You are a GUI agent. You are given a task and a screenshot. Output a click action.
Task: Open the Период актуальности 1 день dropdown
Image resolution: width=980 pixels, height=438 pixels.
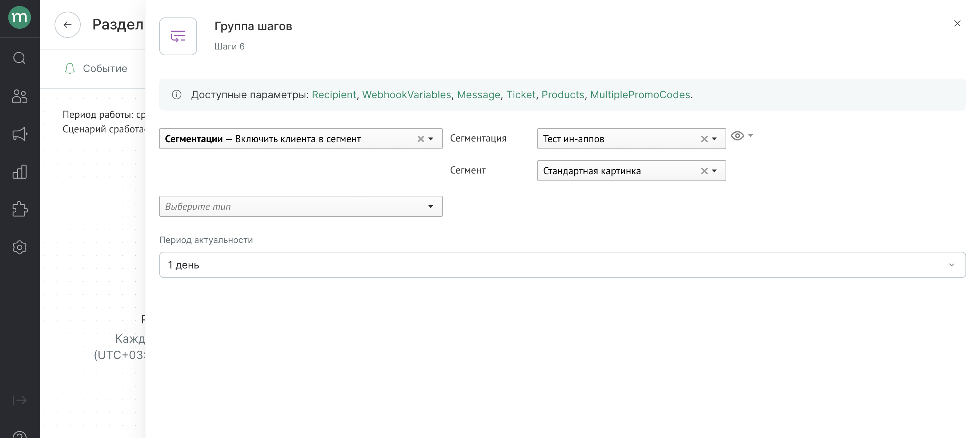coord(562,265)
